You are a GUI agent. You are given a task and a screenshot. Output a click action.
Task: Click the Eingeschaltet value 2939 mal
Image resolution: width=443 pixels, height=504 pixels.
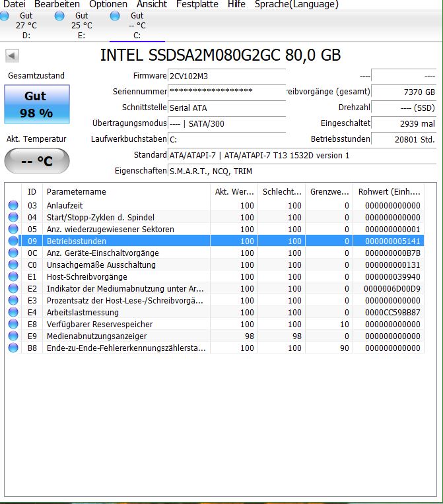pyautogui.click(x=404, y=123)
